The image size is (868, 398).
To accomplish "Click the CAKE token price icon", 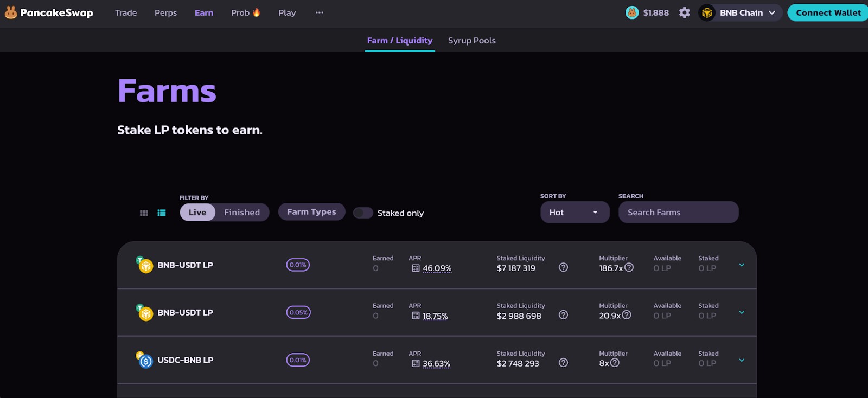I will [632, 12].
